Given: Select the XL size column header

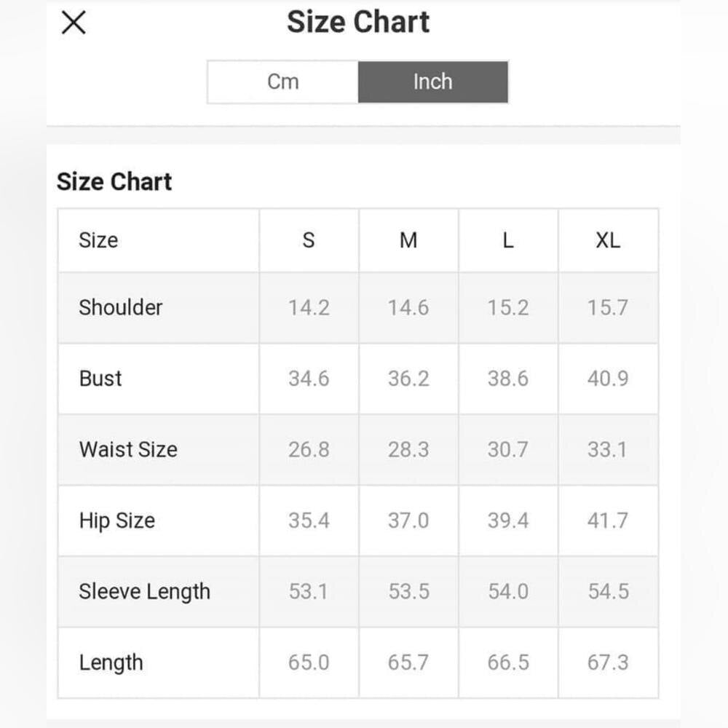Looking at the screenshot, I should [x=608, y=240].
